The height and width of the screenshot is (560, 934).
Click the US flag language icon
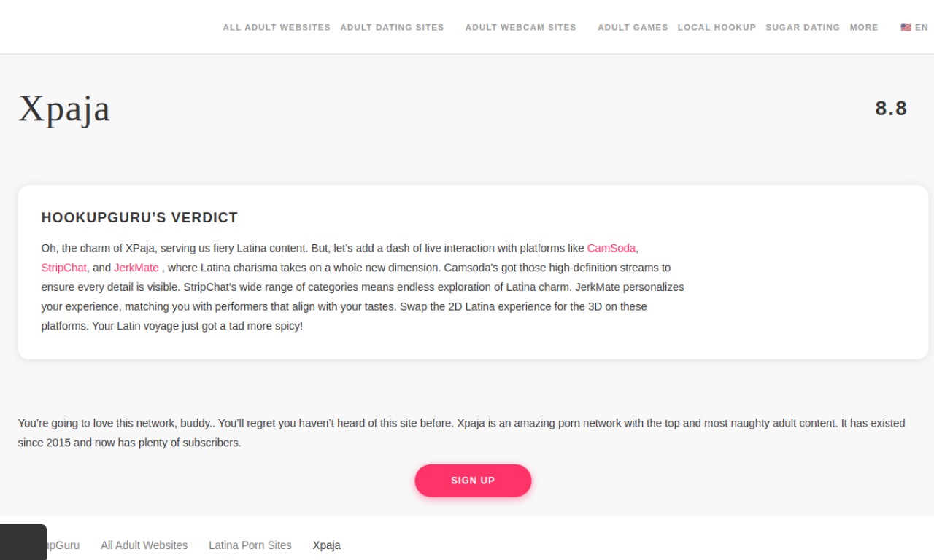pyautogui.click(x=906, y=28)
